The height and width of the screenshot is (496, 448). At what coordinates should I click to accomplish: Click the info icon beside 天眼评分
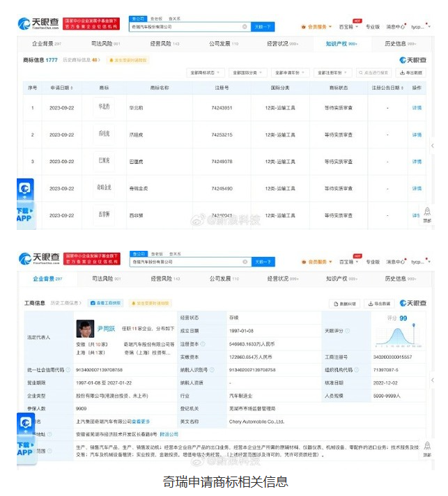click(x=348, y=331)
